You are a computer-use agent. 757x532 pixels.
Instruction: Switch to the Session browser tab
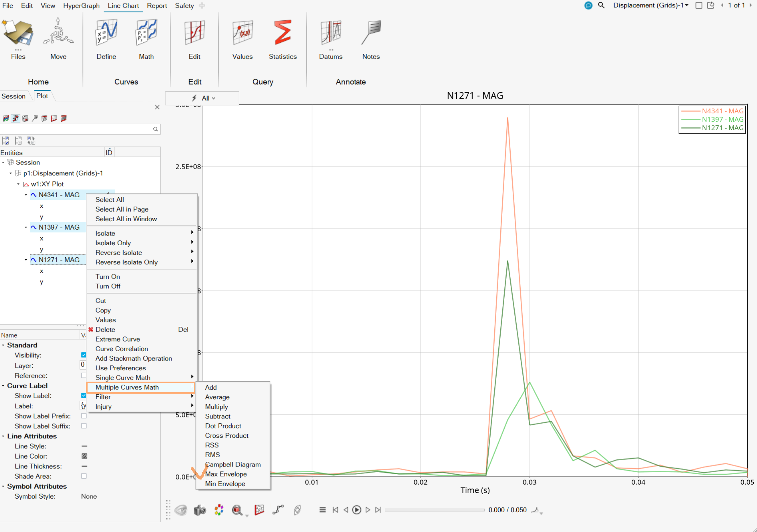[13, 96]
